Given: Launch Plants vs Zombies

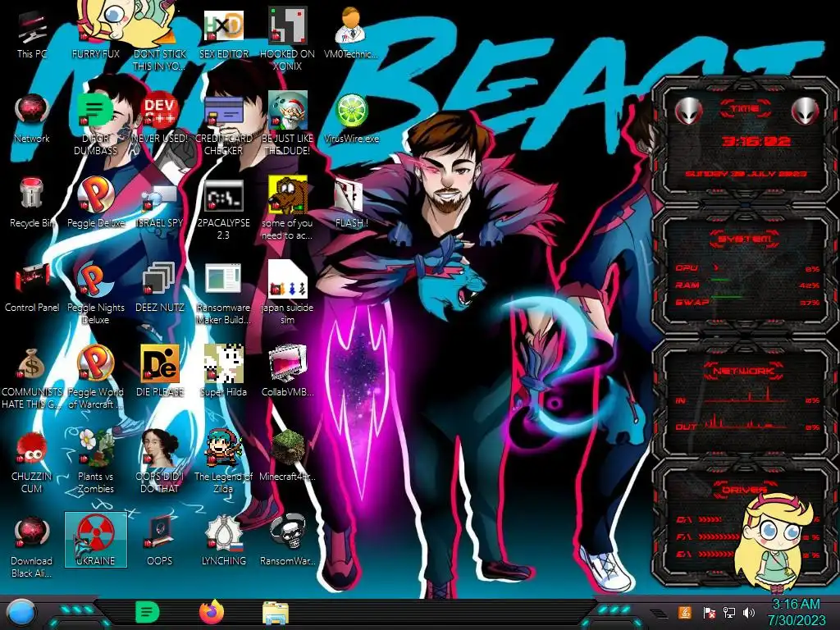Looking at the screenshot, I should [x=96, y=463].
